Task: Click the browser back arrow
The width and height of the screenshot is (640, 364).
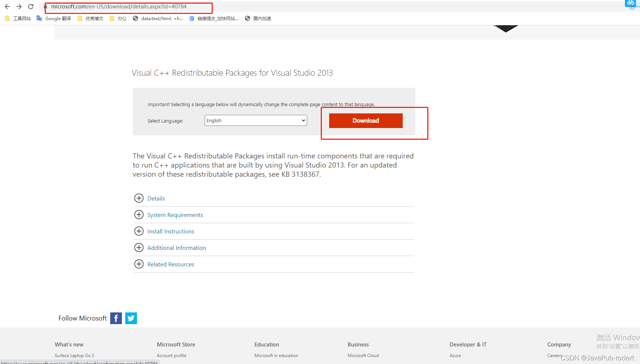Action: tap(7, 7)
